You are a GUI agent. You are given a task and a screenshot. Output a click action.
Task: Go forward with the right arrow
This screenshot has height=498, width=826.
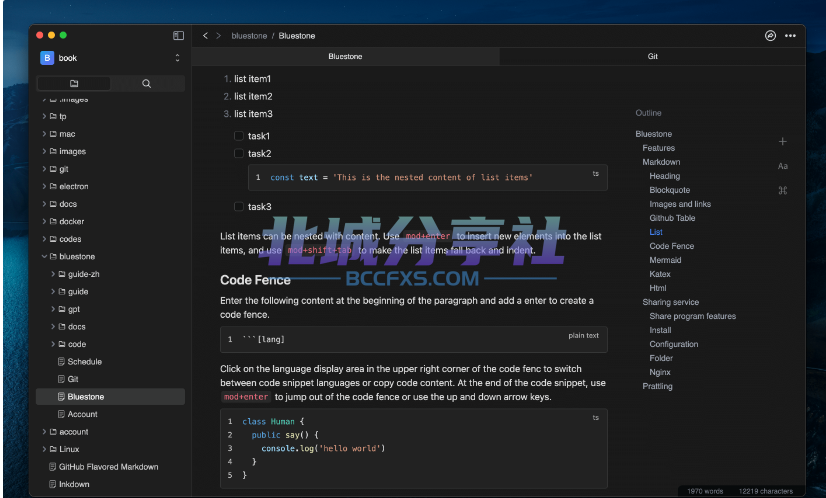[218, 35]
